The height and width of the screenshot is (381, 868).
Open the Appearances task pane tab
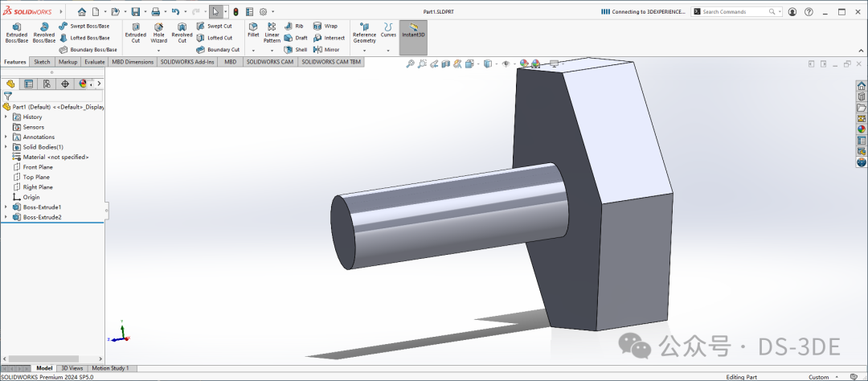(x=862, y=129)
